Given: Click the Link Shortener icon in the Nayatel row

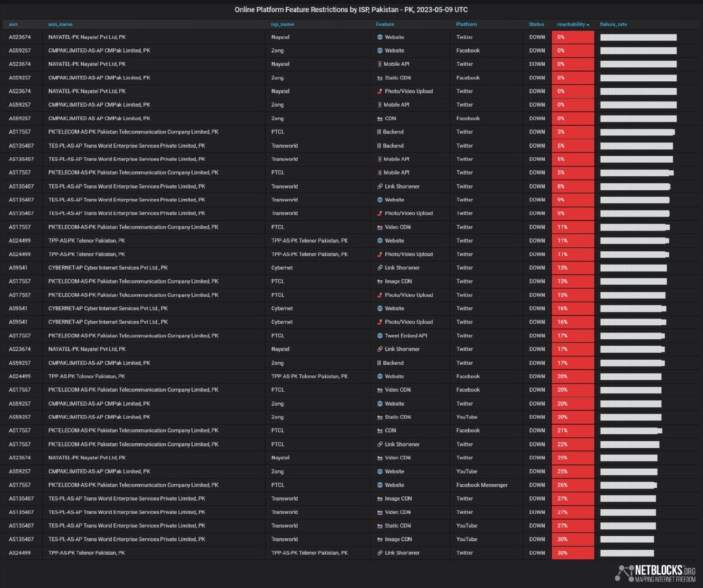Looking at the screenshot, I should (380, 350).
